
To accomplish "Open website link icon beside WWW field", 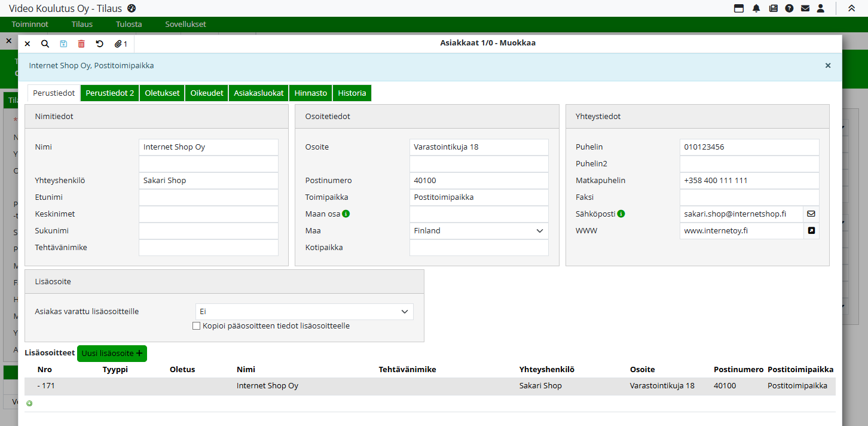I will click(811, 230).
